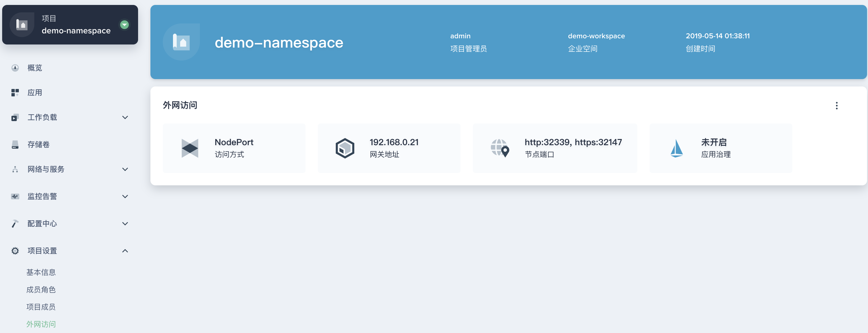Switch to the 基本信息 settings item
The image size is (868, 333).
tap(41, 272)
